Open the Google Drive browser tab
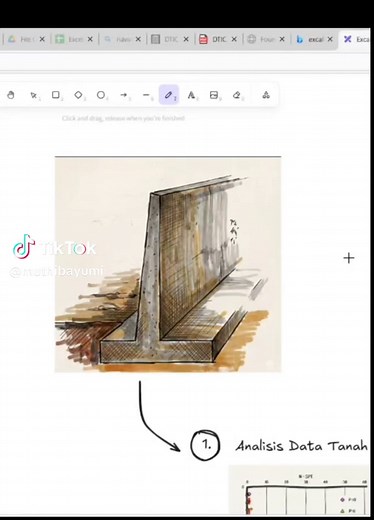Screen dimensions: 374x520 [23, 39]
